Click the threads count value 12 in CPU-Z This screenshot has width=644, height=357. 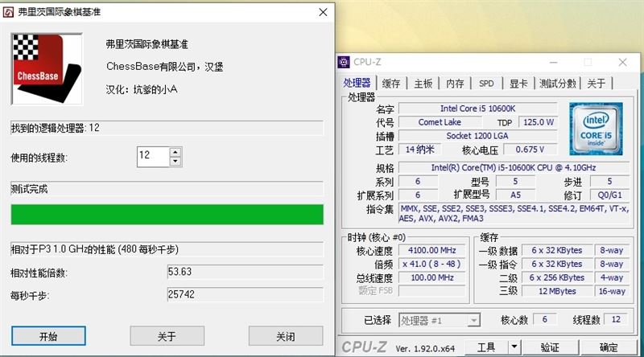(616, 319)
